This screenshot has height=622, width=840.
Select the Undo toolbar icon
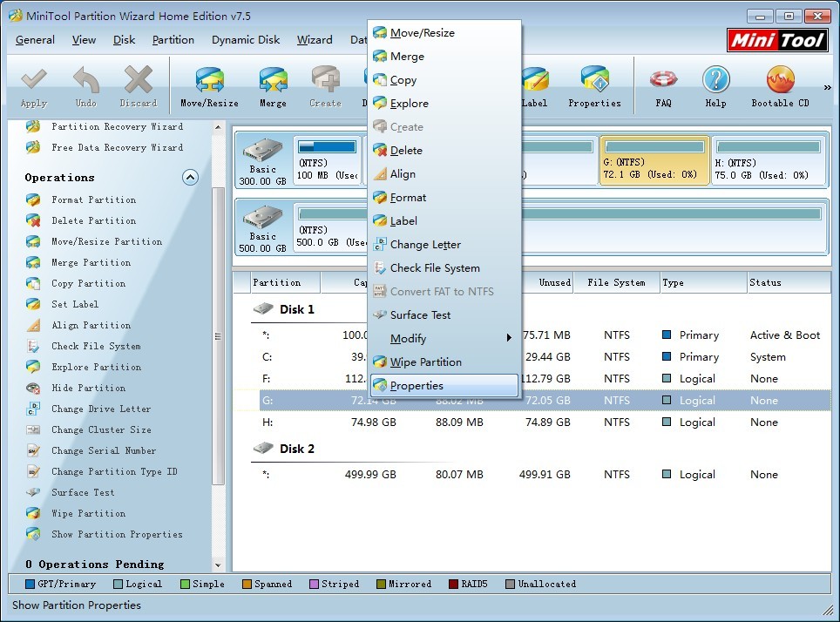tap(85, 85)
